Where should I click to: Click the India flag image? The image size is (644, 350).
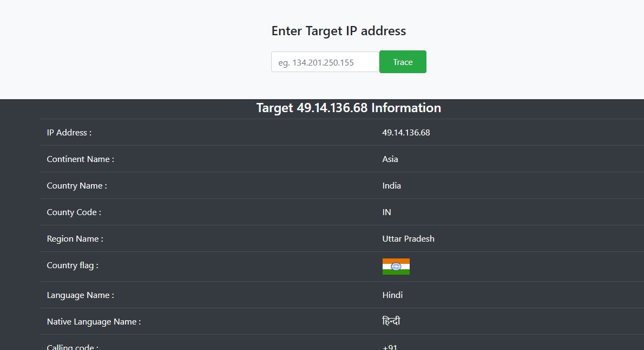(396, 267)
